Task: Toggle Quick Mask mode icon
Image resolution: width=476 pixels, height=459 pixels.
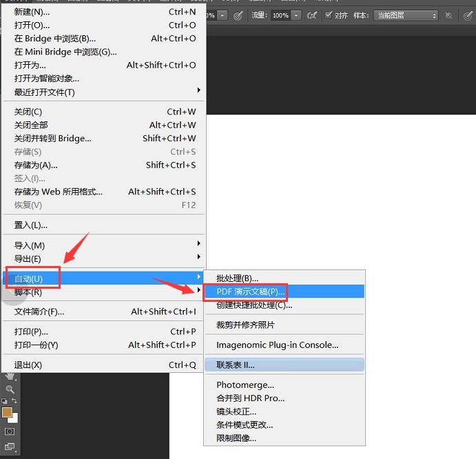Action: (10, 431)
